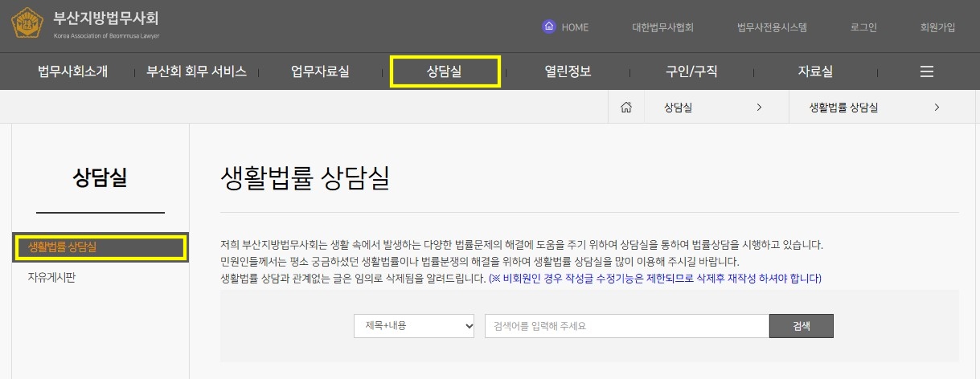
Task: Expand the 상담실 breadcrumb chevron
Action: pos(759,108)
